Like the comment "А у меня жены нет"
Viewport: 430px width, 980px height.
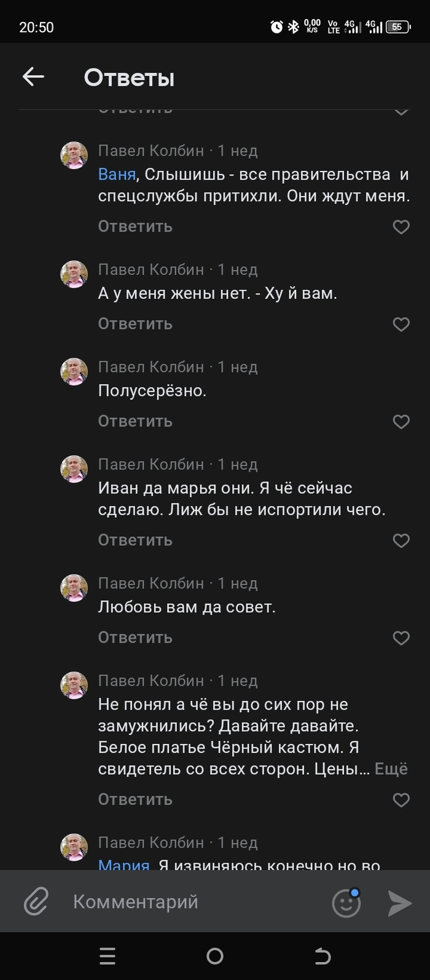401,324
